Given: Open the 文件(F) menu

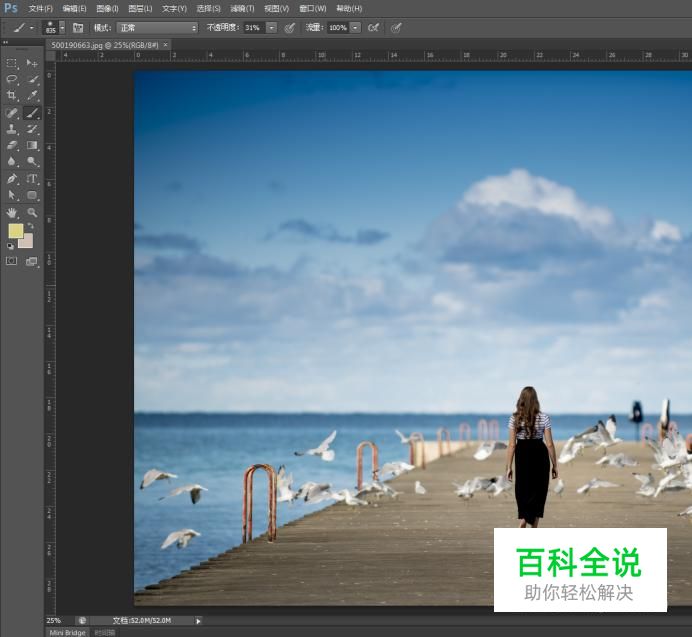Looking at the screenshot, I should [x=41, y=8].
